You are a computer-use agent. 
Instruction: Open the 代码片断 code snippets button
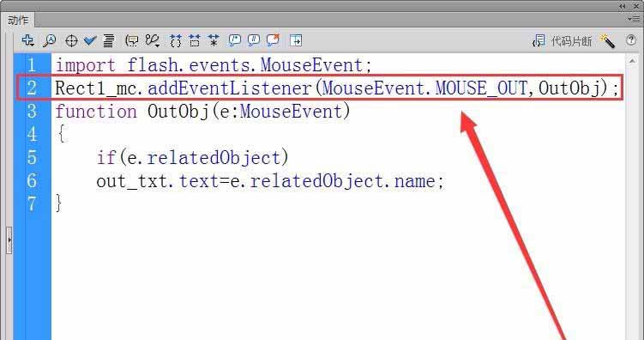562,40
